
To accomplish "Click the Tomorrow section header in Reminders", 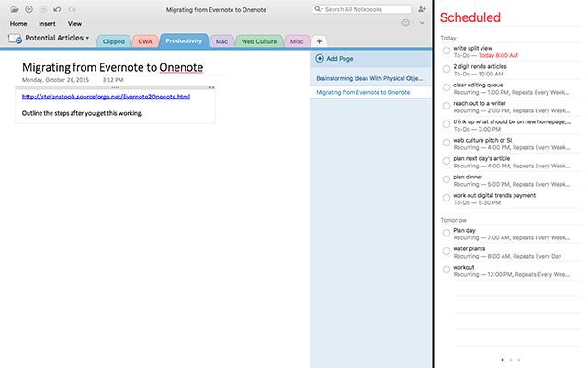I will point(453,220).
